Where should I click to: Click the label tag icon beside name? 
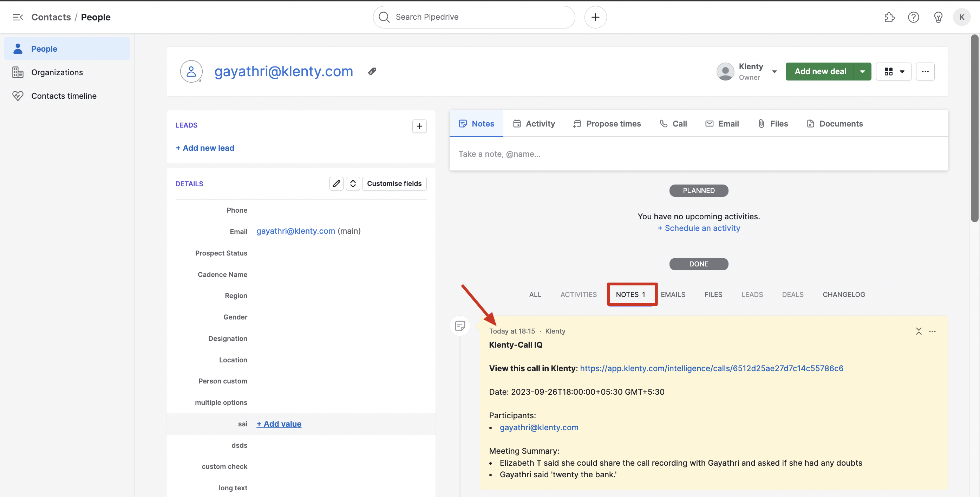point(372,72)
